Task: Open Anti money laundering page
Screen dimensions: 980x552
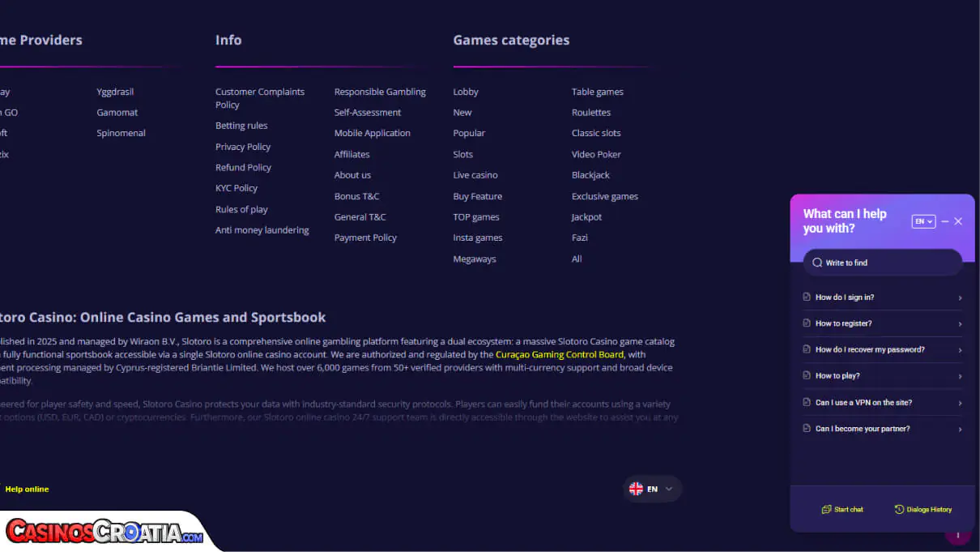Action: click(262, 230)
